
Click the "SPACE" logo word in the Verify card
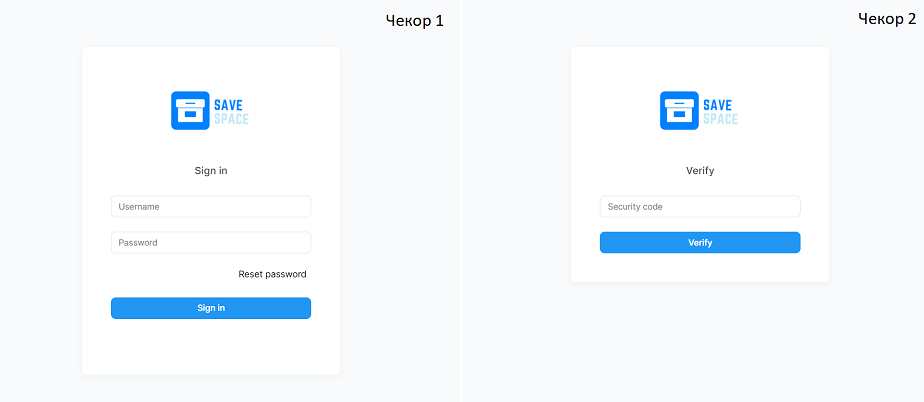[720, 119]
